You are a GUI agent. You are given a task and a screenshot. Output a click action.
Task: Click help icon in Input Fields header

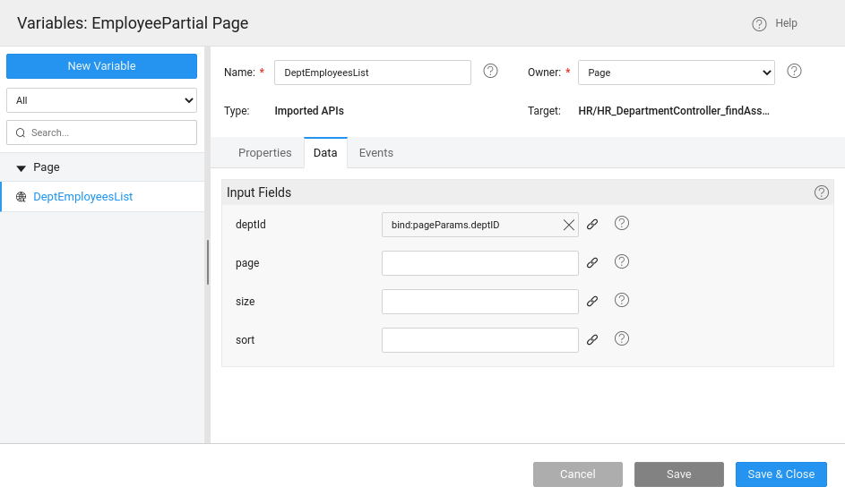821,192
